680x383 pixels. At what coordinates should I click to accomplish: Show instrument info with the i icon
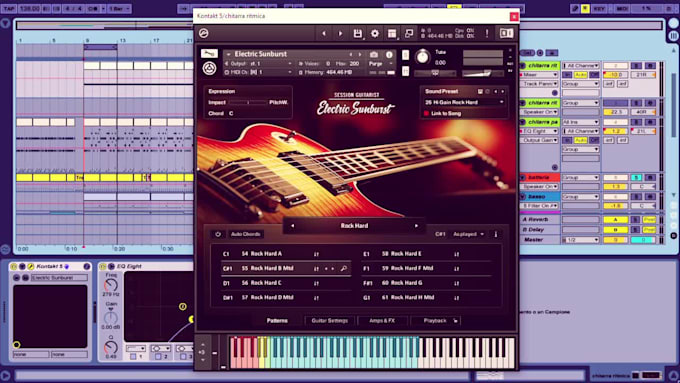pyautogui.click(x=389, y=55)
